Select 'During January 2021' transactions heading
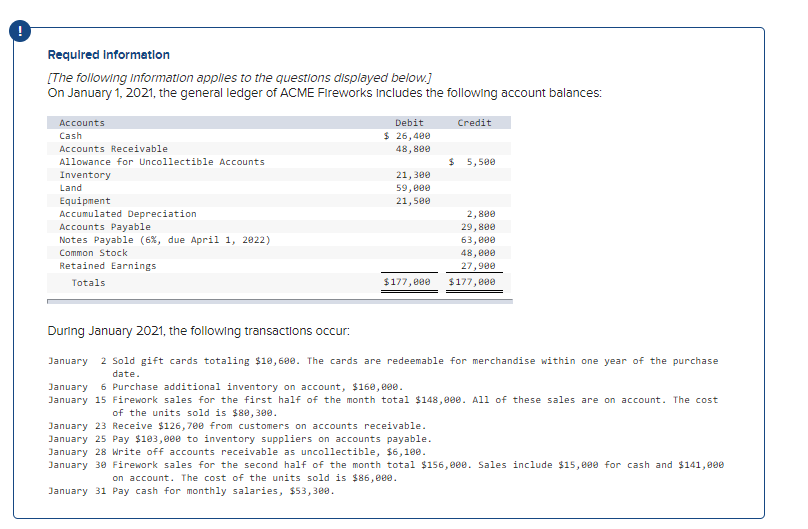The width and height of the screenshot is (808, 529). [x=198, y=331]
